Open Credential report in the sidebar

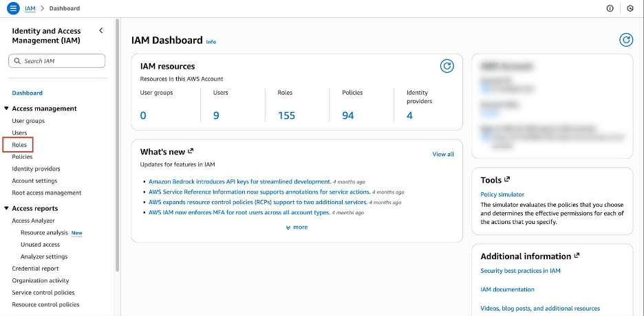[35, 269]
